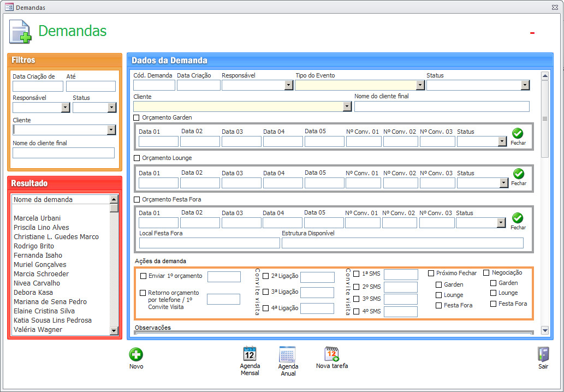Click the form icon in the title bar

(x=9, y=7)
